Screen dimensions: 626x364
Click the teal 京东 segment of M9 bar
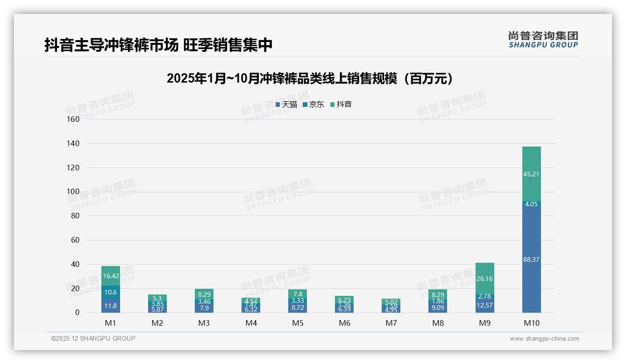[485, 296]
